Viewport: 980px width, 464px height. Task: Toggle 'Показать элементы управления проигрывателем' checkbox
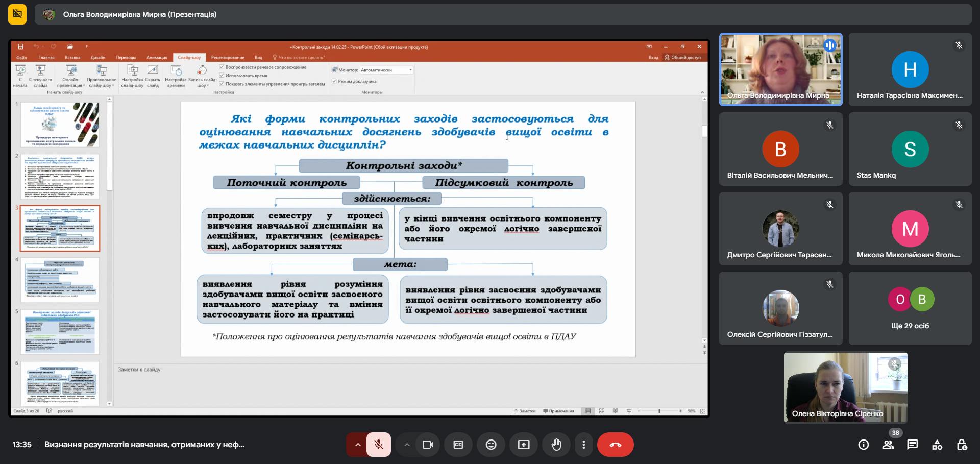pos(222,84)
